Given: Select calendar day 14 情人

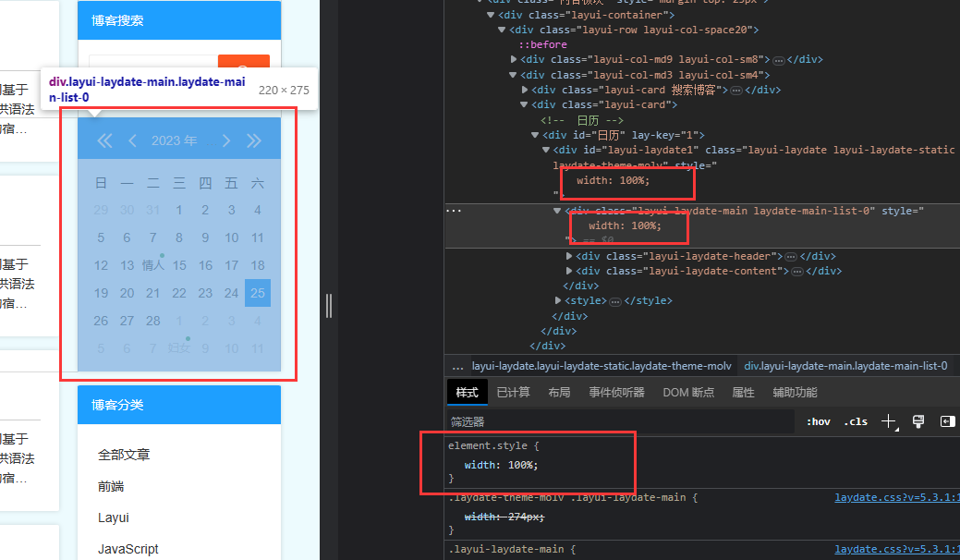Looking at the screenshot, I should [153, 265].
